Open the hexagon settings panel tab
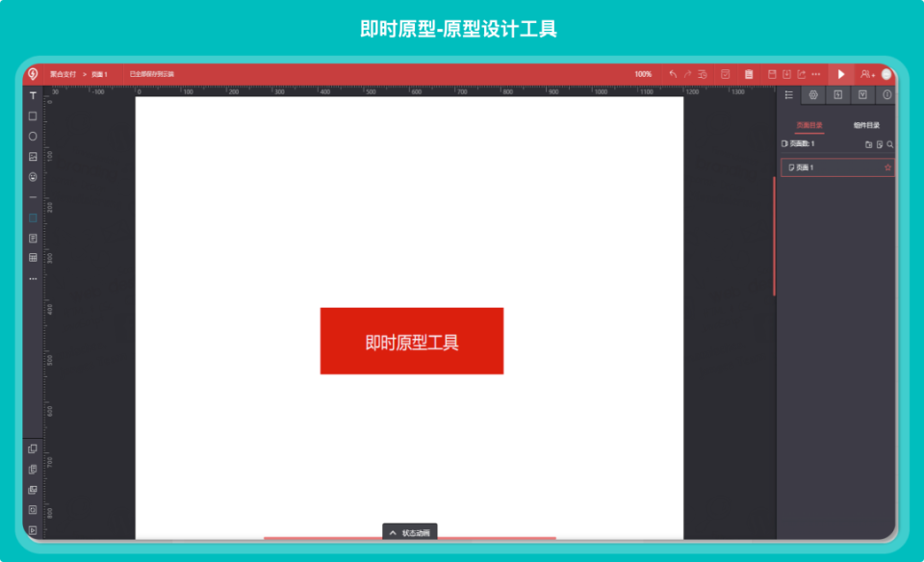The height and width of the screenshot is (562, 924). [x=813, y=95]
